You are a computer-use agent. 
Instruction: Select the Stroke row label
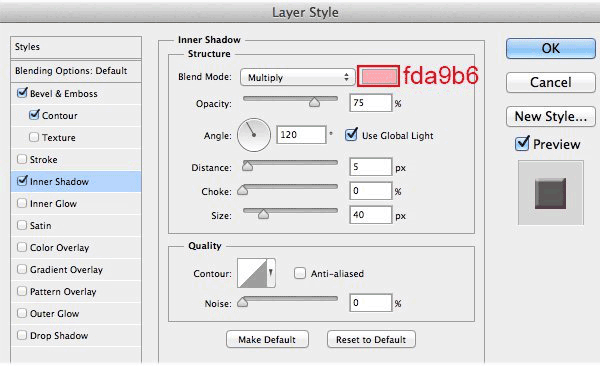click(x=44, y=160)
